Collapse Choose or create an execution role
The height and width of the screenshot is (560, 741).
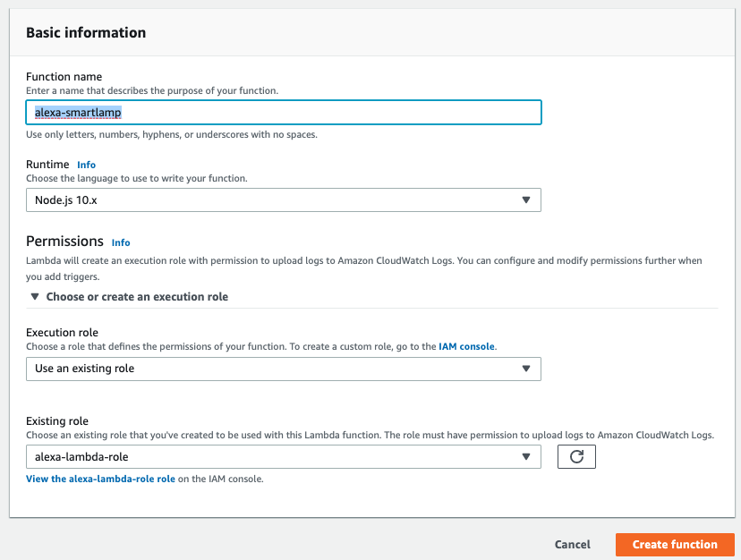pos(129,297)
